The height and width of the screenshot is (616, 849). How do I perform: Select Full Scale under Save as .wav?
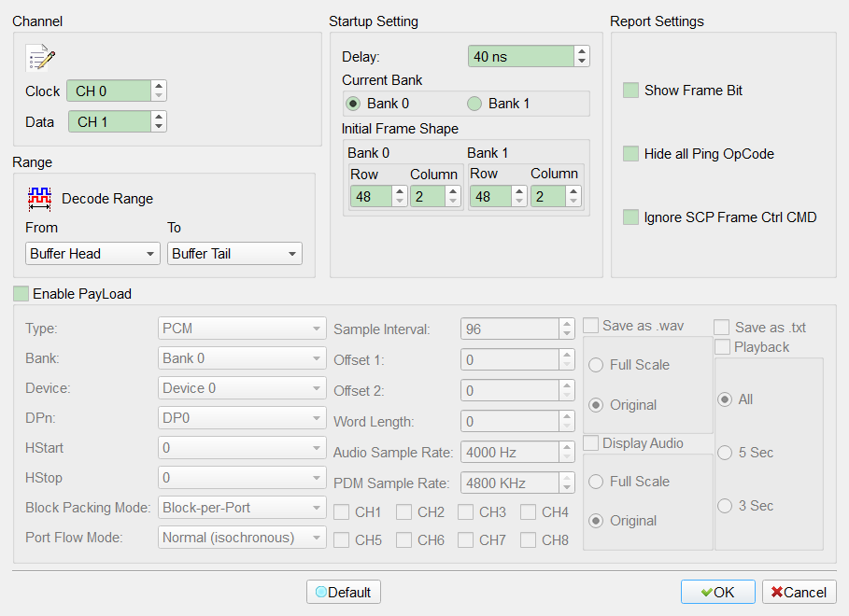pos(596,365)
